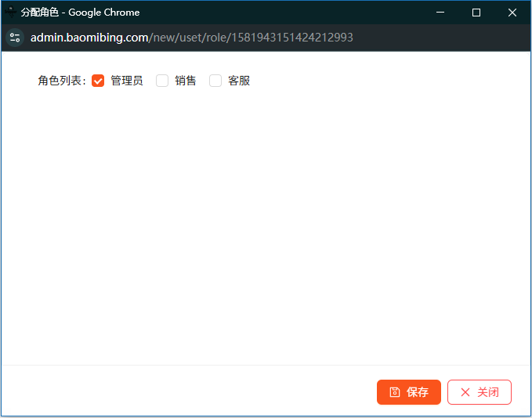Click the 关闭 button
This screenshot has width=532, height=418.
tap(479, 392)
